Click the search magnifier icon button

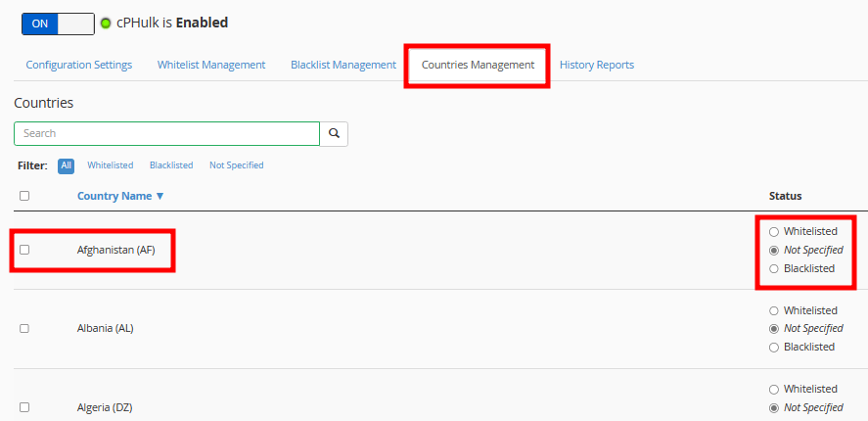click(334, 133)
